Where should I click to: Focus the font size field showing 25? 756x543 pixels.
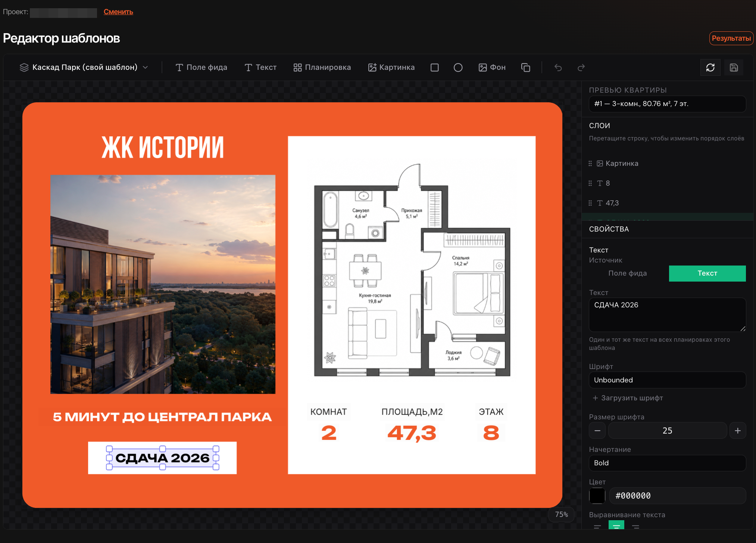tap(668, 431)
